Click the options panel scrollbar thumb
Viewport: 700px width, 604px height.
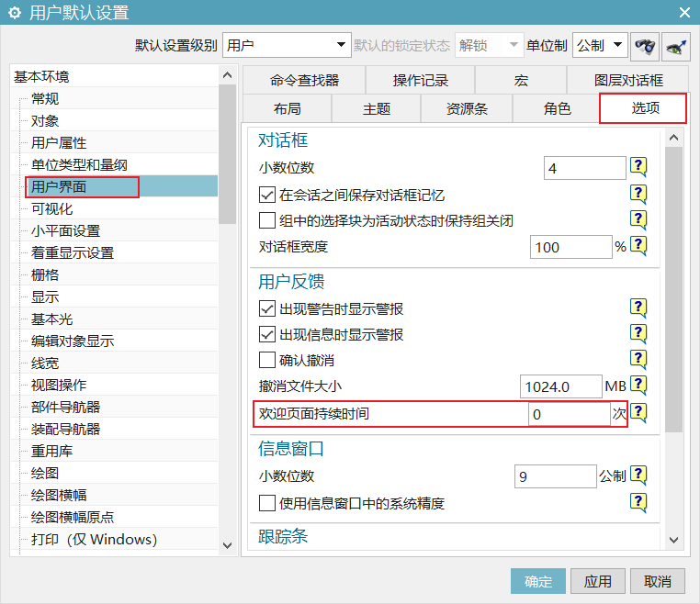(x=674, y=289)
